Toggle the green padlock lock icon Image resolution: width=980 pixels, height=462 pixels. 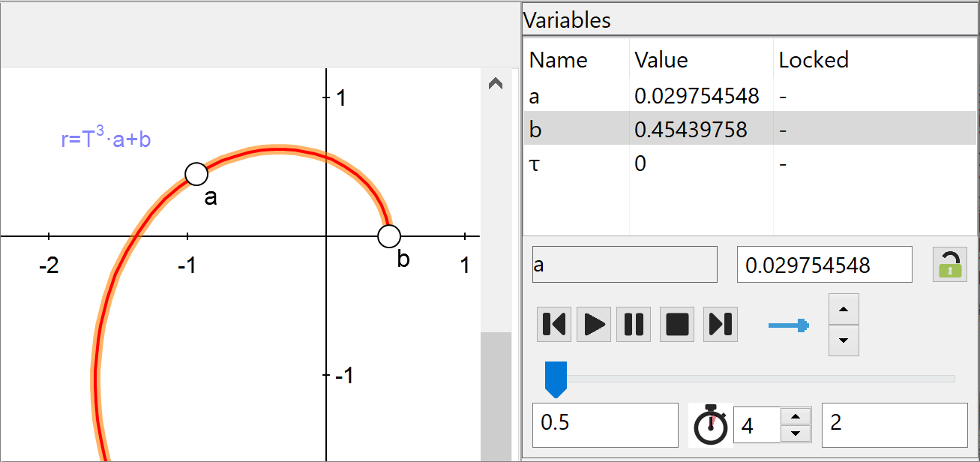949,265
